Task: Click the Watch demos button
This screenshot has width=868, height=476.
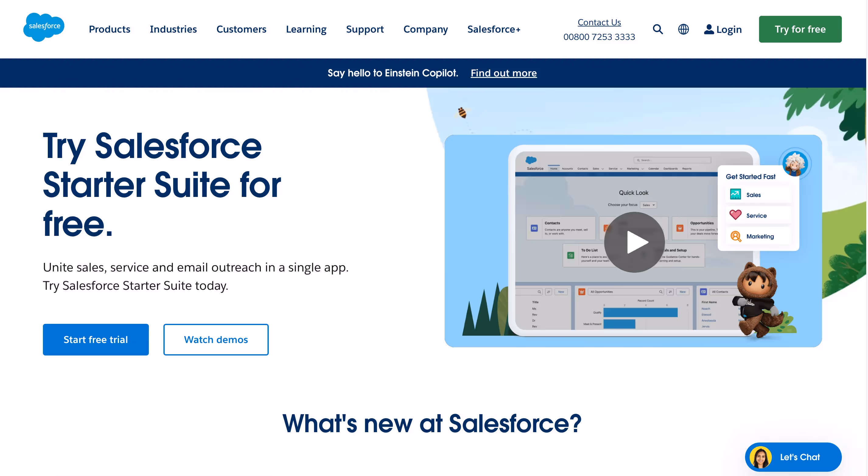Action: click(216, 339)
